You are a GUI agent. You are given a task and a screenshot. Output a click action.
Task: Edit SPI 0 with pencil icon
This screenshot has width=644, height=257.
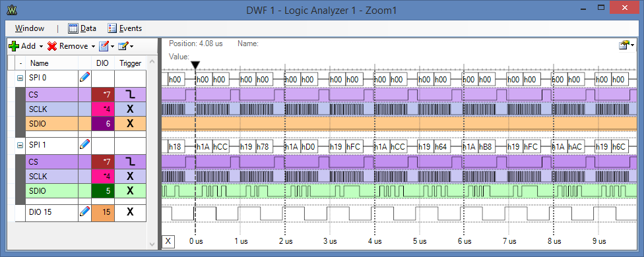(84, 76)
